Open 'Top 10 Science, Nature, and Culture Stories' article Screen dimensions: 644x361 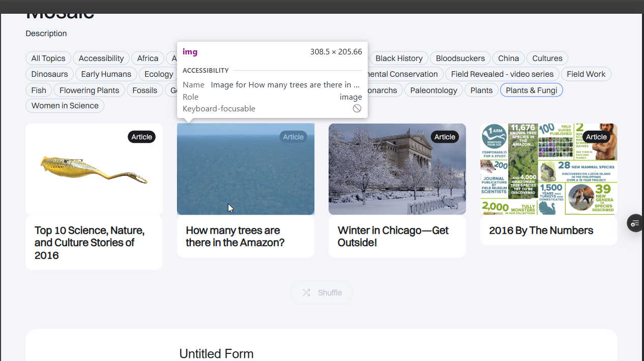90,243
